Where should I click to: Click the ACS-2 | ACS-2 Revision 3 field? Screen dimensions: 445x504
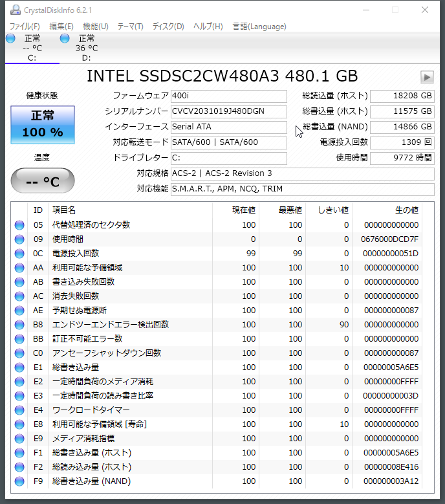(302, 173)
